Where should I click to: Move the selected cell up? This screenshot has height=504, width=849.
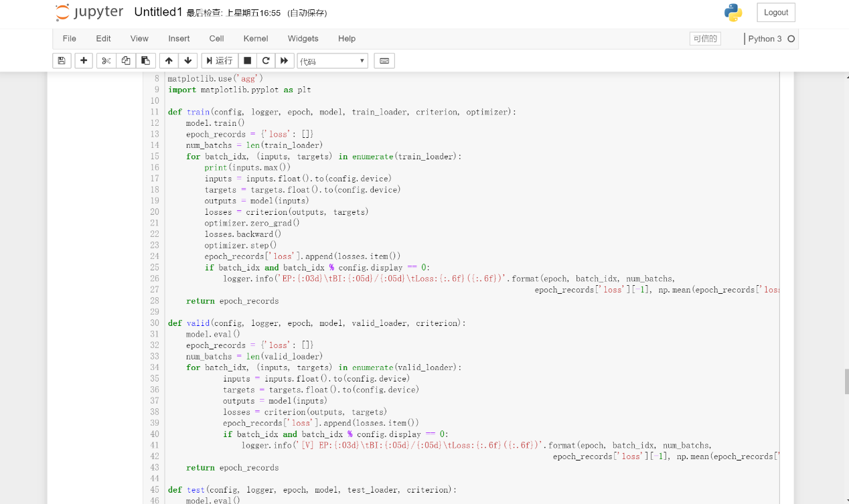pyautogui.click(x=169, y=61)
